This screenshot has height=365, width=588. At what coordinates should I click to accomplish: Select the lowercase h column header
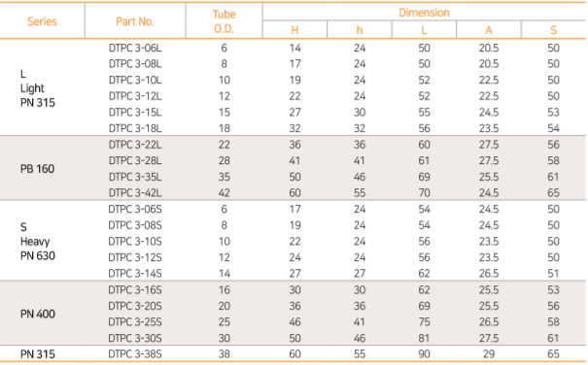pyautogui.click(x=360, y=30)
